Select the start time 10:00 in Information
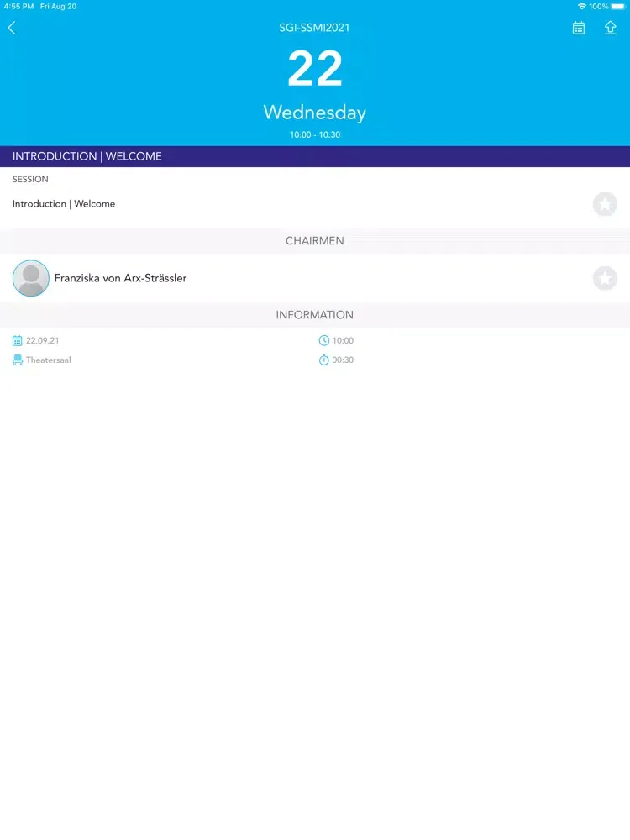This screenshot has width=630, height=840. tap(343, 341)
